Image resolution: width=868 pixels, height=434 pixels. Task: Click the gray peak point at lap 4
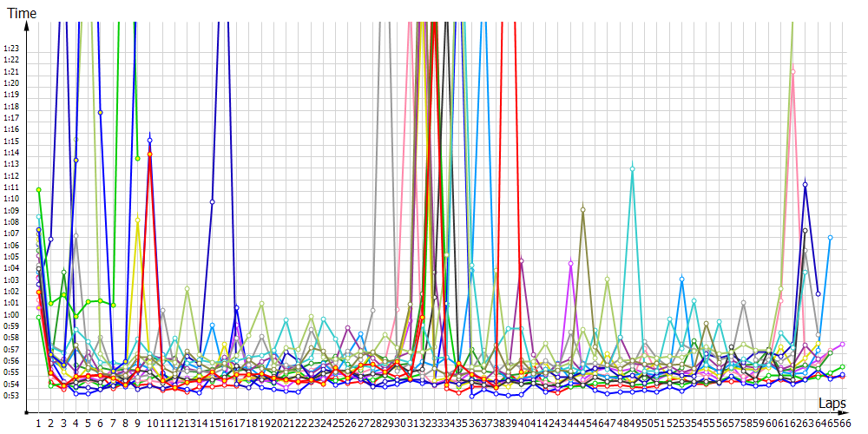coord(76,235)
